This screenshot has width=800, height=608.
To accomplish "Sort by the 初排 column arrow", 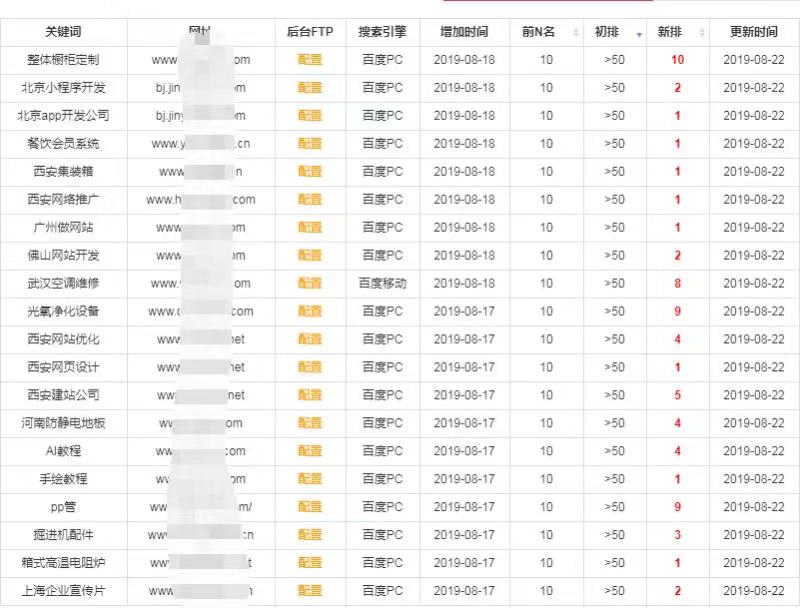I will (639, 34).
